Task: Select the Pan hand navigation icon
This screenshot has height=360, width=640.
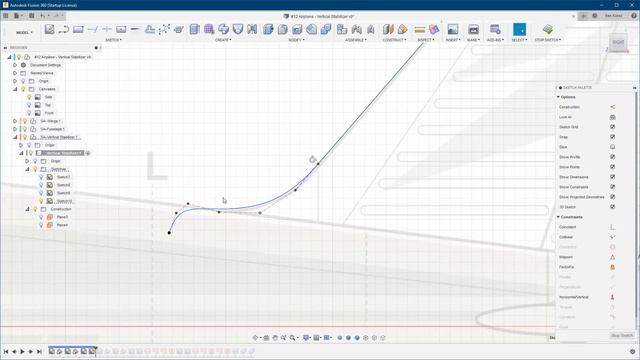Action: coord(275,338)
